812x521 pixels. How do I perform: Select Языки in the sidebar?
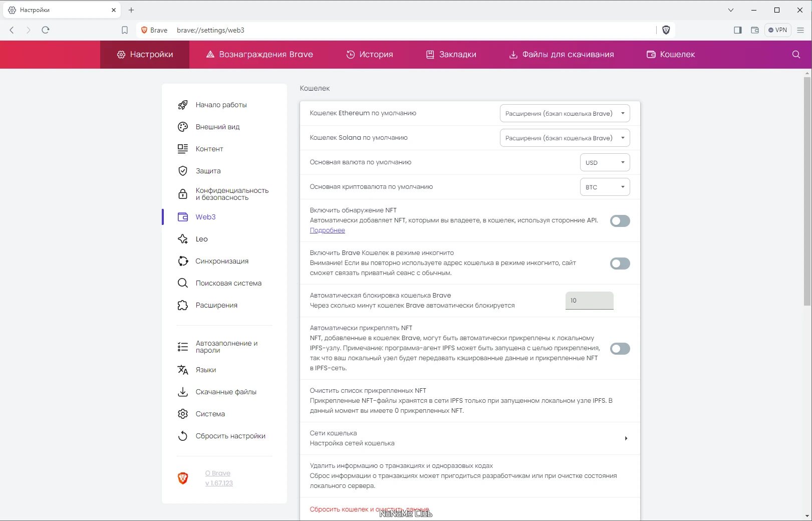[x=206, y=370]
